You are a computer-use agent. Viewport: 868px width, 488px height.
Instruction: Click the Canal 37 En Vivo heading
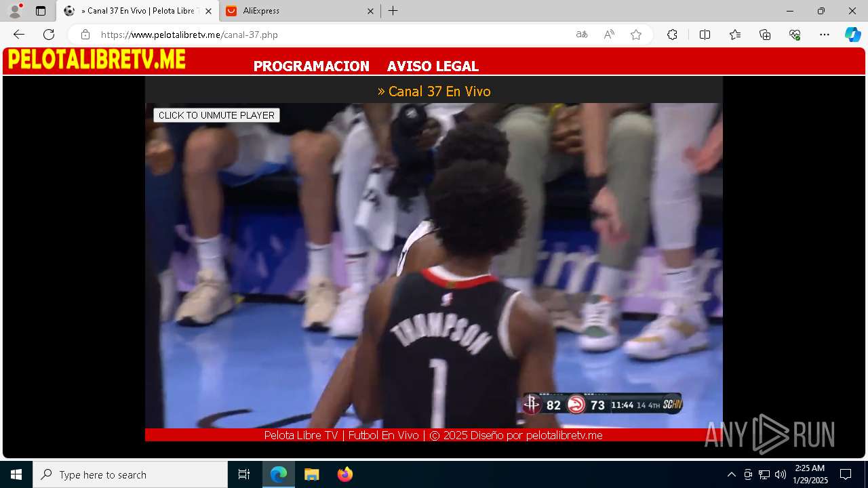(434, 91)
